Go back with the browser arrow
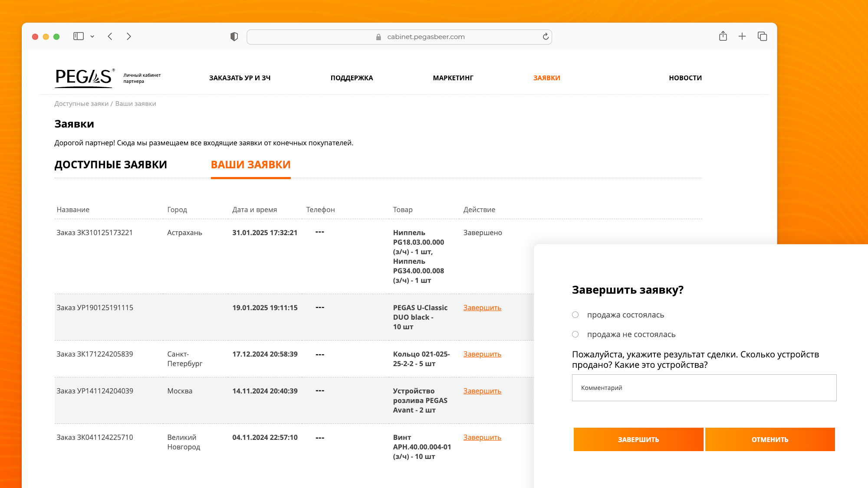Image resolution: width=868 pixels, height=488 pixels. click(x=110, y=36)
